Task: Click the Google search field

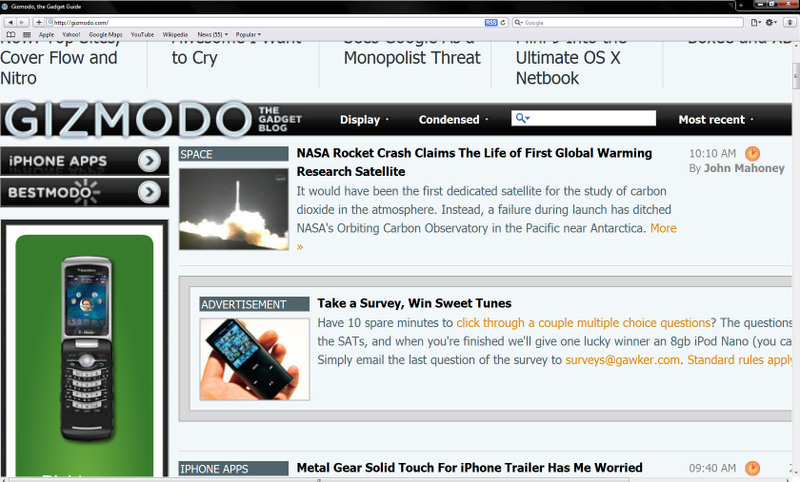Action: tap(628, 22)
